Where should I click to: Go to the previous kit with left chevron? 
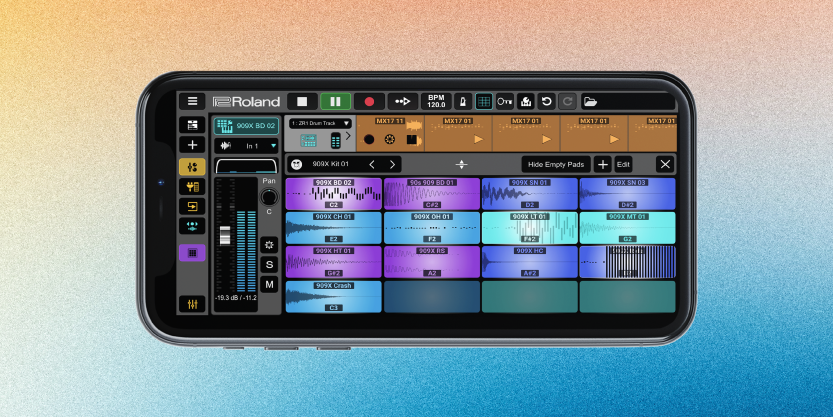[372, 164]
